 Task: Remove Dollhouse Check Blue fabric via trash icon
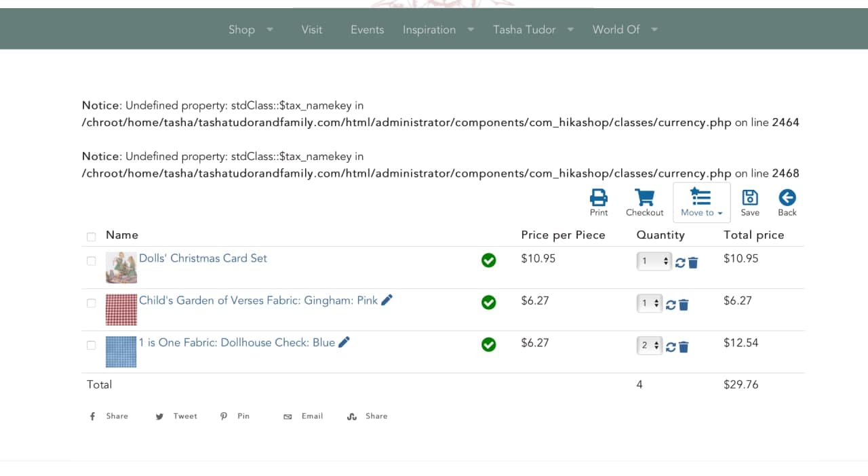point(684,347)
